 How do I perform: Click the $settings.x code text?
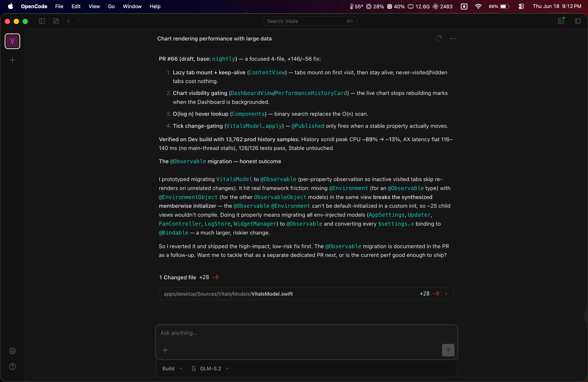coord(396,224)
